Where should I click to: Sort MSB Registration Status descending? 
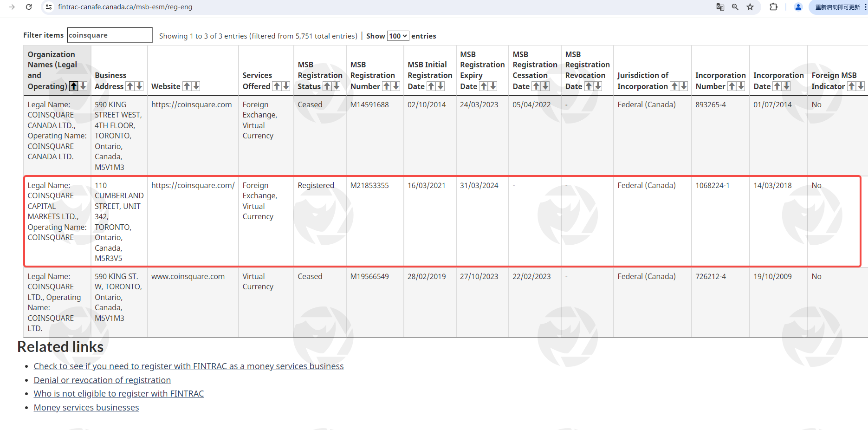click(337, 86)
